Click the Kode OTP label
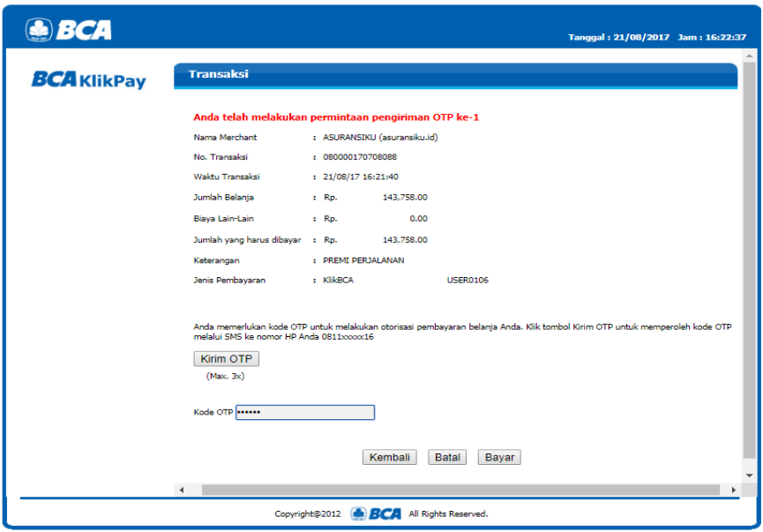This screenshot has width=763, height=532. point(213,412)
